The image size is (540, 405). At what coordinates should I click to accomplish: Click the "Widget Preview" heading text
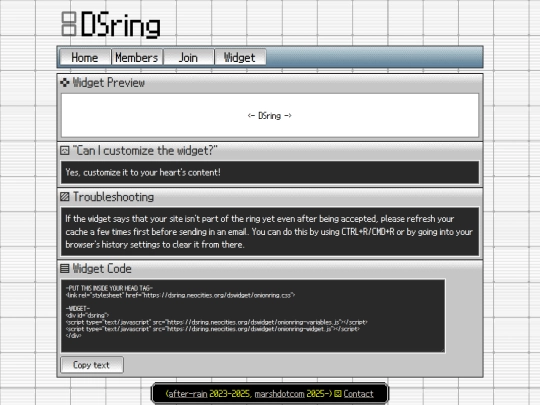tap(108, 83)
